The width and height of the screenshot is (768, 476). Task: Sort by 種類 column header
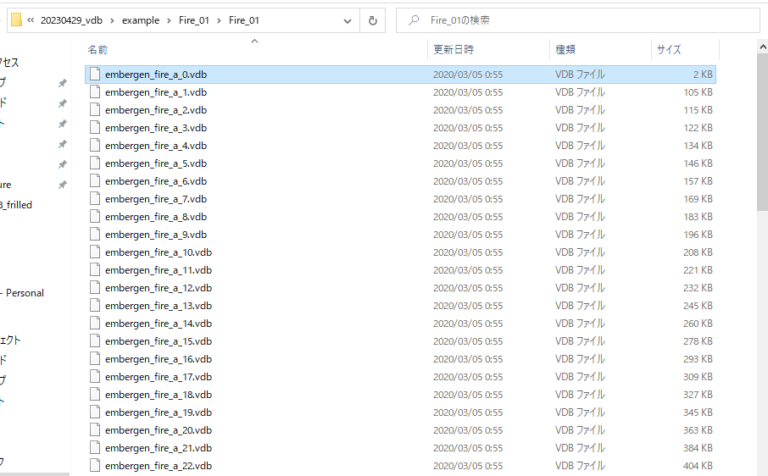click(566, 49)
